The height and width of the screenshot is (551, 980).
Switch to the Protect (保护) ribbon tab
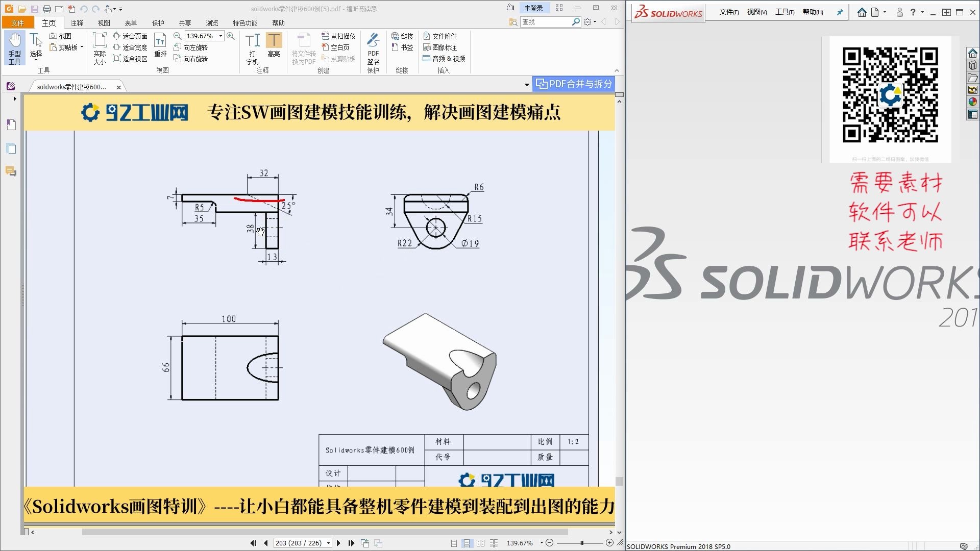(158, 23)
